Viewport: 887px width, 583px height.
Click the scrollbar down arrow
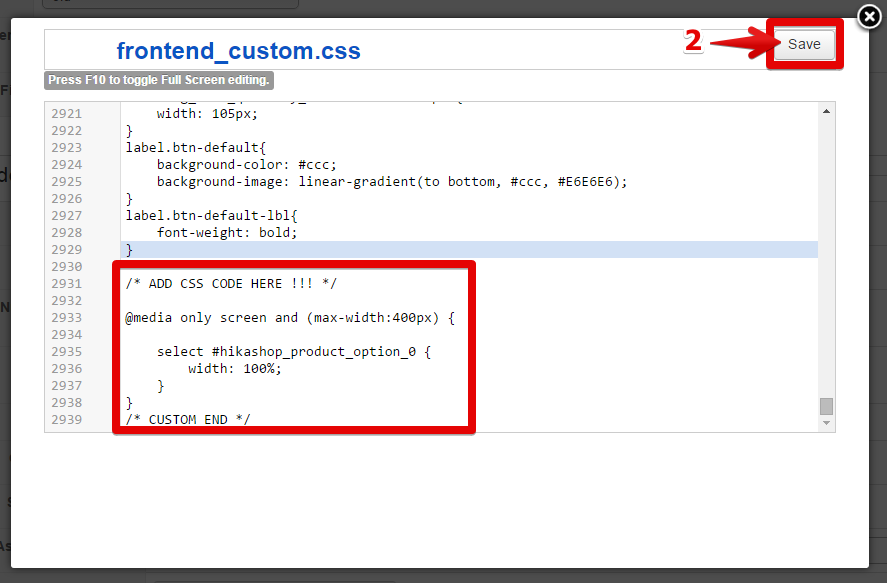point(826,423)
